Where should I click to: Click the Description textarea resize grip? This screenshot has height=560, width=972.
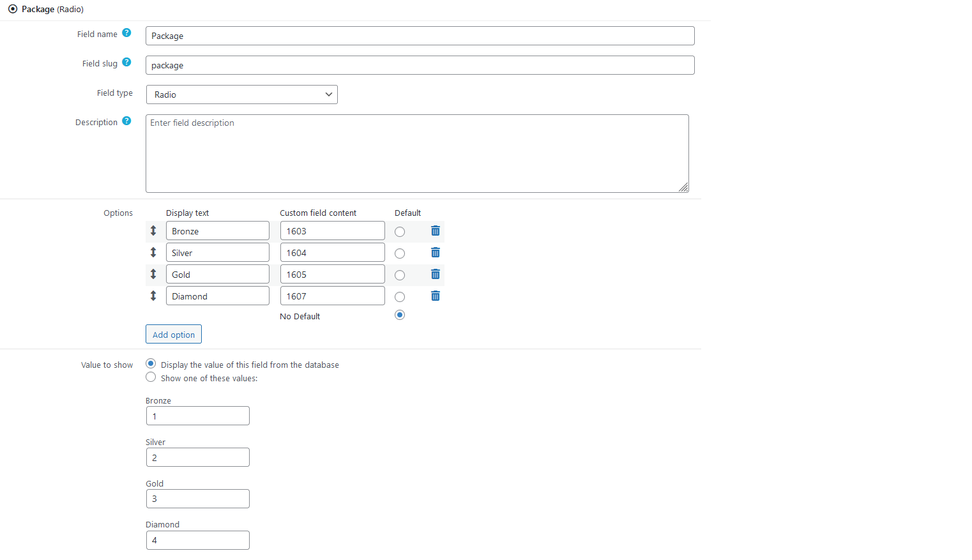[x=683, y=187]
